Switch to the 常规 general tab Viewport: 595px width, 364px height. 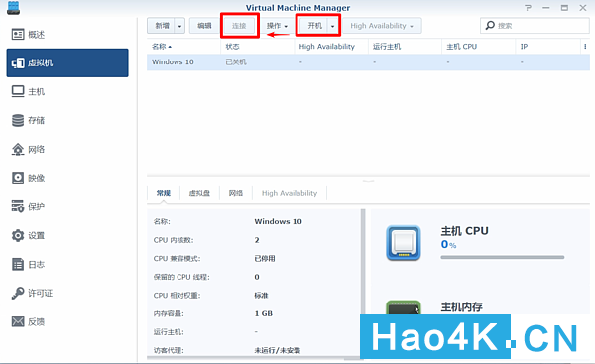pos(164,193)
